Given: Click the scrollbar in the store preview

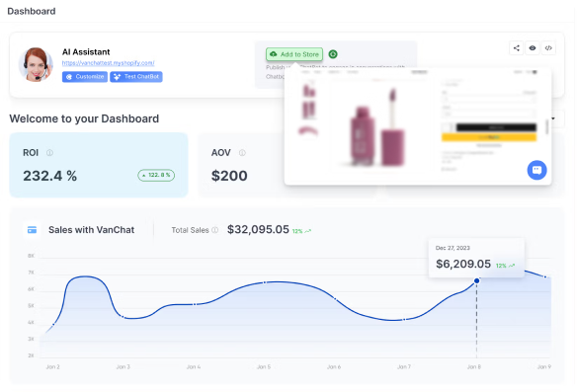Looking at the screenshot, I should point(546,126).
